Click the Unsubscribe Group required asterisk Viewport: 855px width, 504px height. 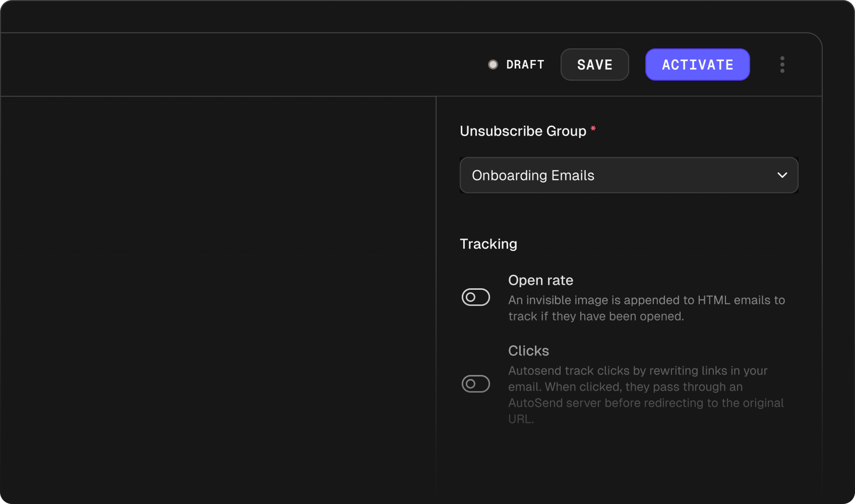click(x=593, y=129)
